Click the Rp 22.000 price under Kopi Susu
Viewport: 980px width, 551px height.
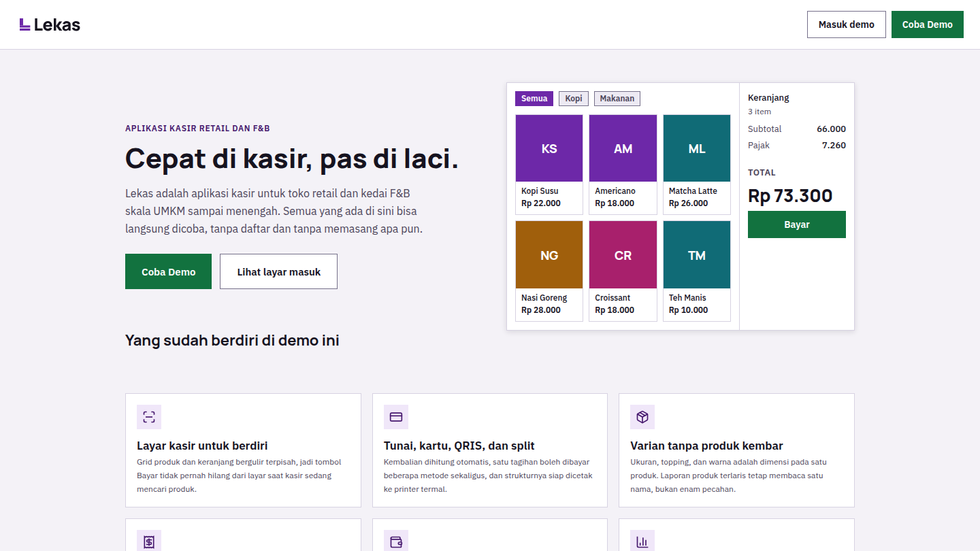541,203
